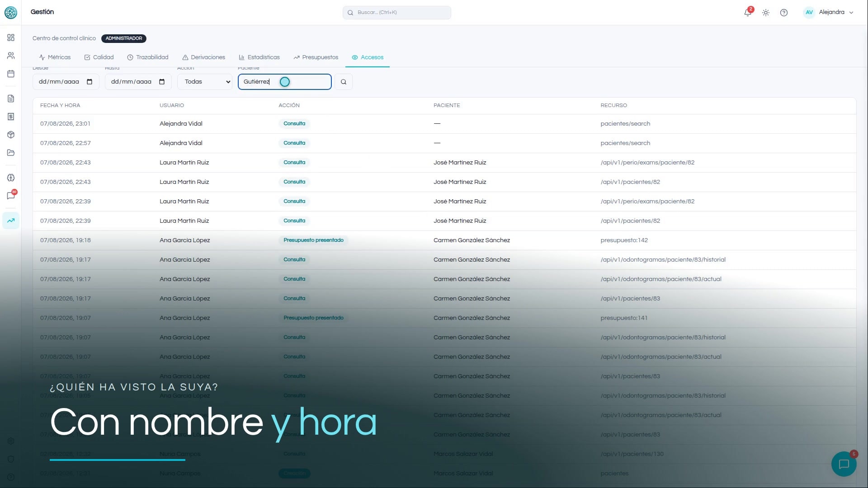The width and height of the screenshot is (868, 488).
Task: Click the Desde date input field
Action: click(66, 82)
